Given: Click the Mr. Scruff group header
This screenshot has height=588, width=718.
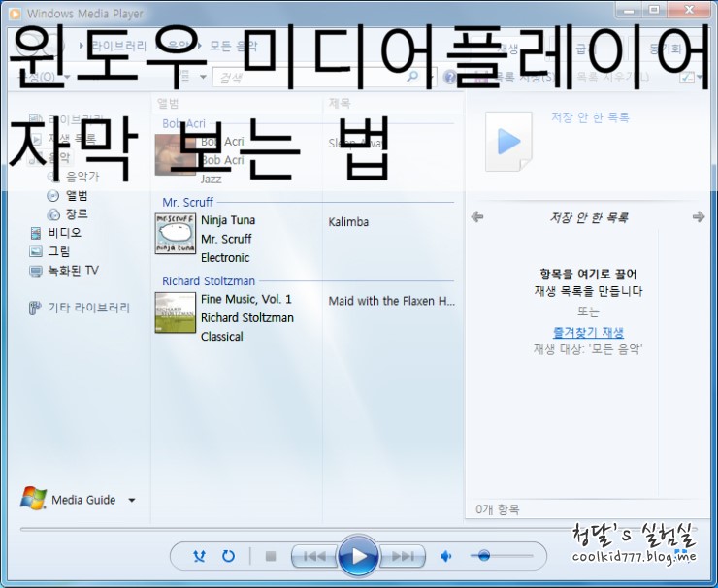Looking at the screenshot, I should click(x=187, y=202).
